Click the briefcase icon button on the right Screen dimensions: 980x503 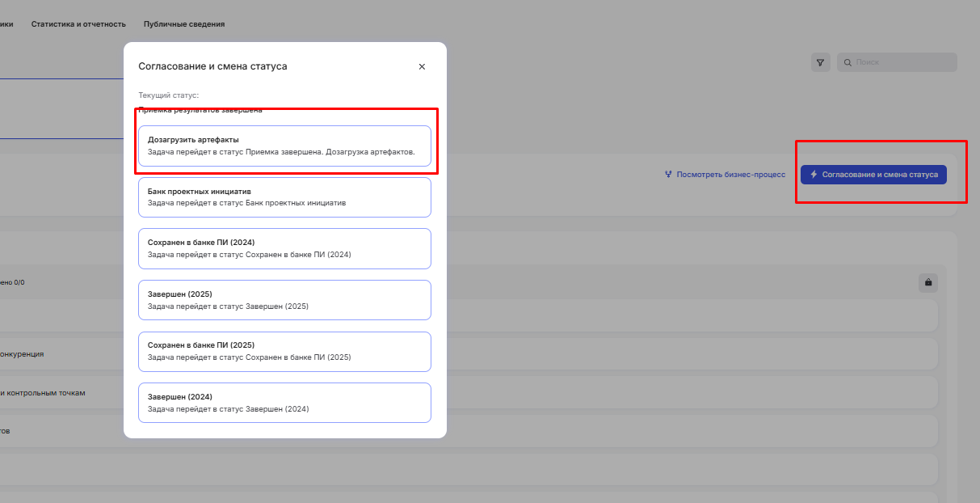[x=928, y=282]
